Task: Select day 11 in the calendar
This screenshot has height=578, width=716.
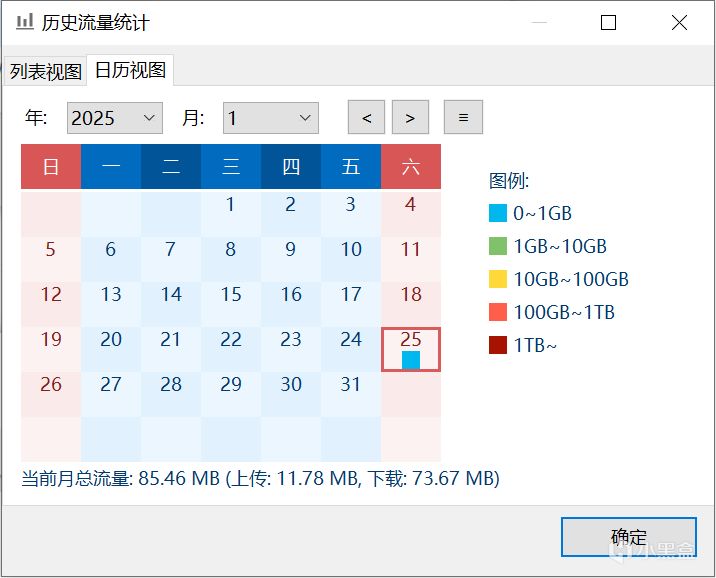Action: [x=411, y=258]
